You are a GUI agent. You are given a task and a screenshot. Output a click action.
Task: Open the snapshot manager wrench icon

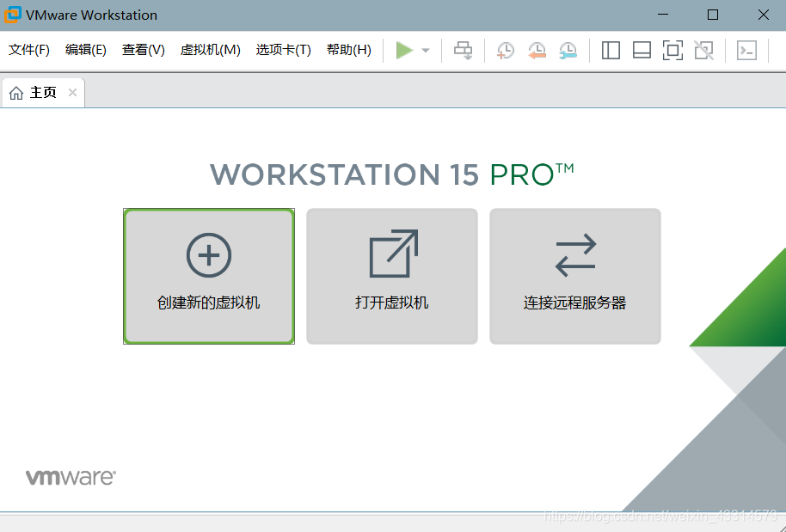pos(568,51)
